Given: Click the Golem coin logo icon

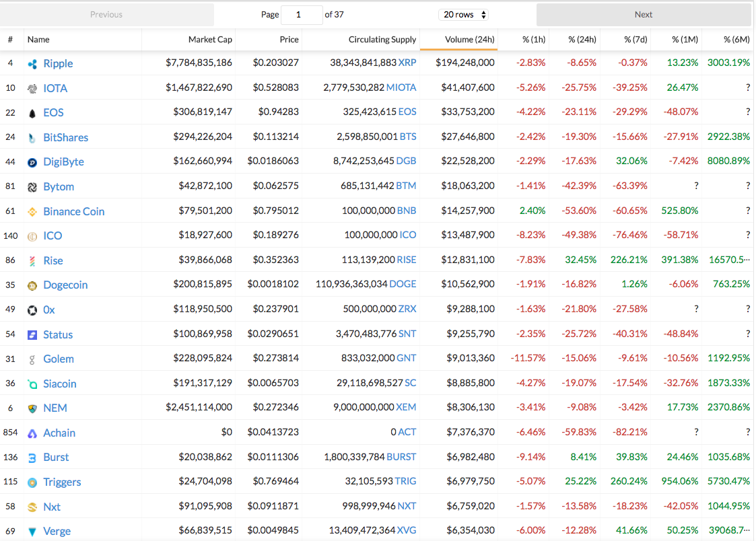Looking at the screenshot, I should [32, 359].
